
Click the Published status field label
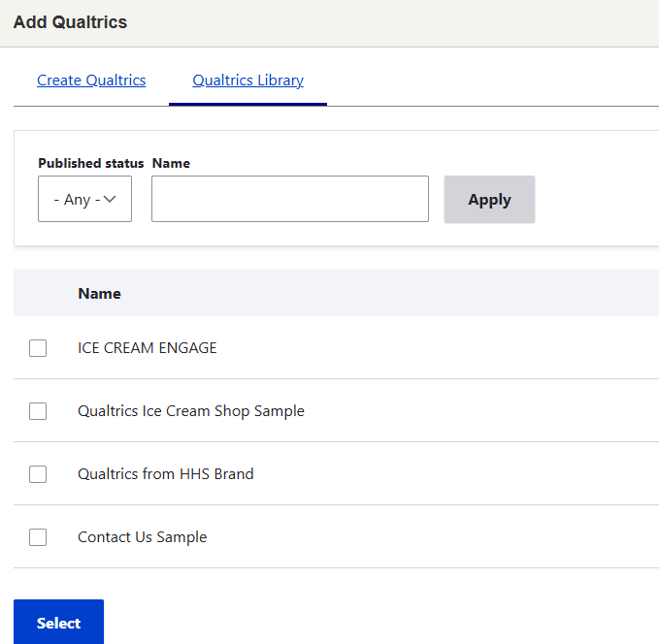[90, 163]
